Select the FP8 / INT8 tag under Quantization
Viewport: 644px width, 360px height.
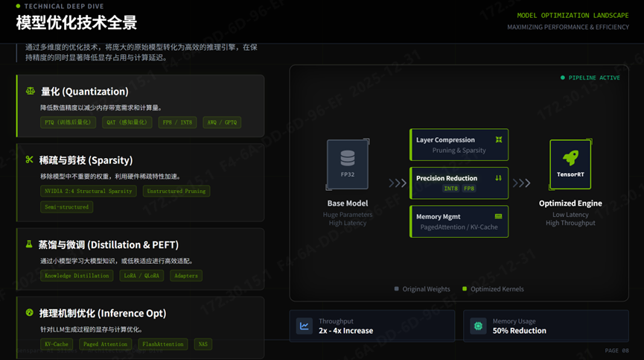point(177,122)
